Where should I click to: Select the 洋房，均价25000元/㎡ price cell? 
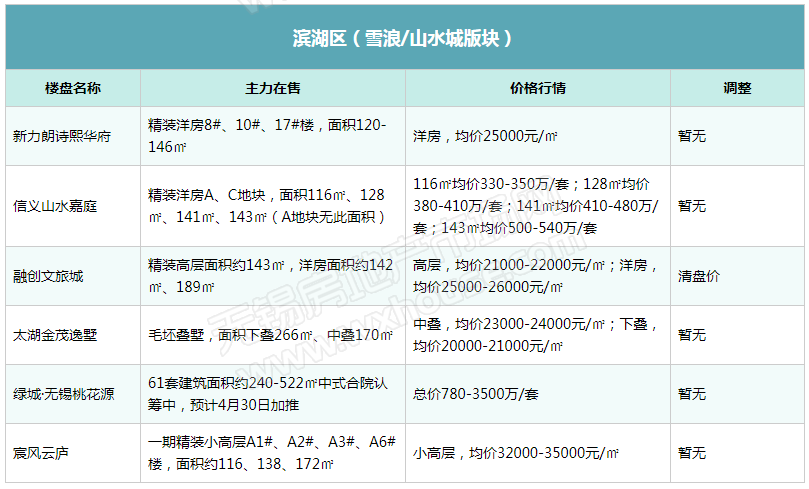(490, 136)
